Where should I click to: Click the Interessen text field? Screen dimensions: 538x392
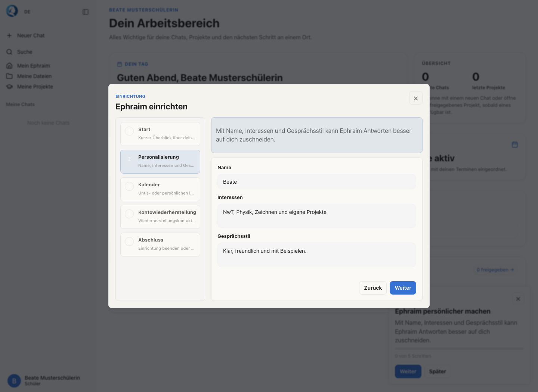tap(317, 216)
